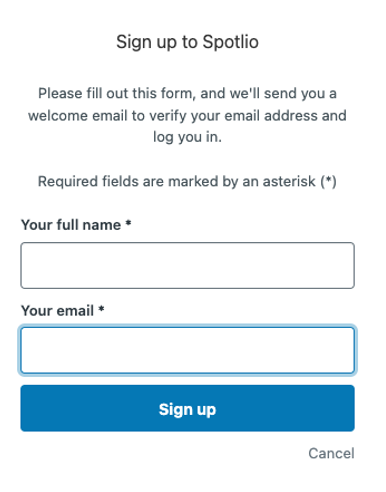Image resolution: width=386 pixels, height=492 pixels.
Task: Place cursor in the highlighted email box
Action: 187,350
